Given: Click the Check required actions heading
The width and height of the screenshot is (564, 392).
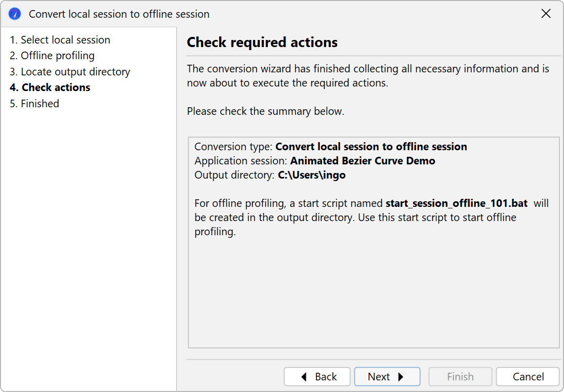Looking at the screenshot, I should (262, 42).
